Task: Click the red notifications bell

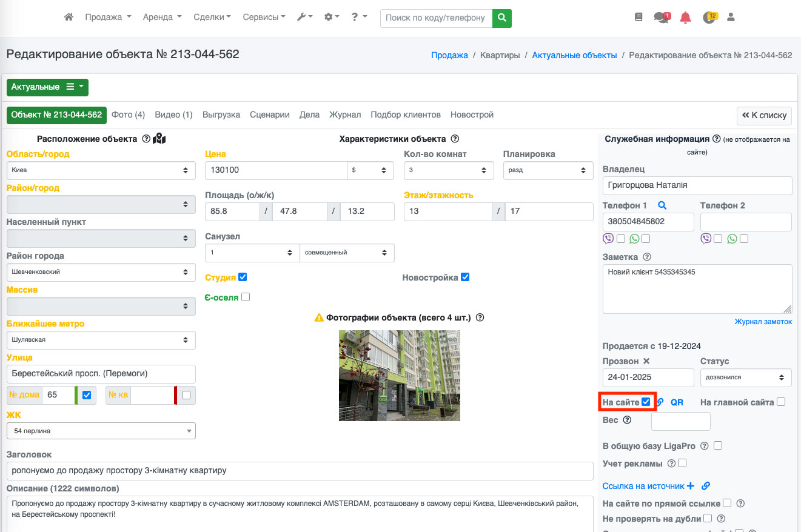Action: (685, 18)
